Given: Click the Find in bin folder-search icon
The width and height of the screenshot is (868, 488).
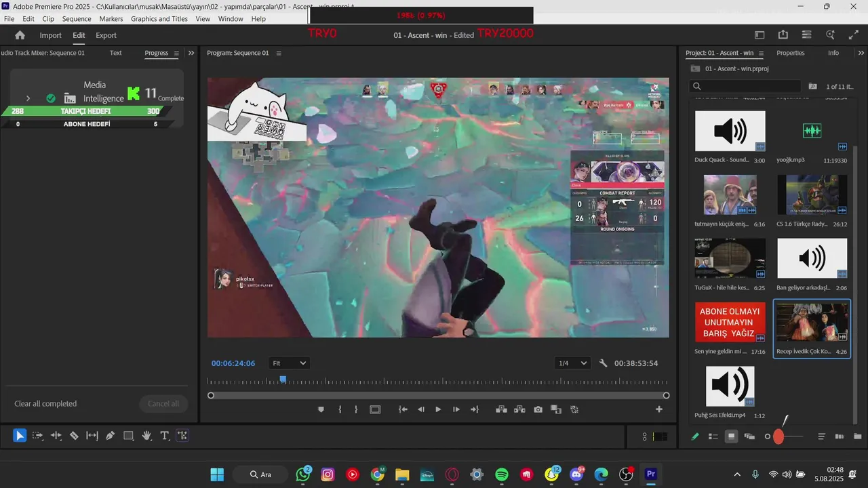Looking at the screenshot, I should pyautogui.click(x=812, y=86).
